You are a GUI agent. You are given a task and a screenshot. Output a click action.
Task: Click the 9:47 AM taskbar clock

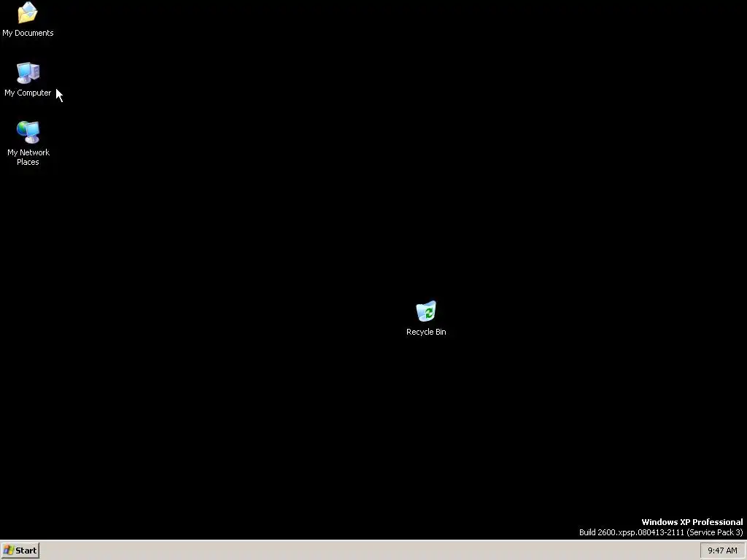pos(722,551)
